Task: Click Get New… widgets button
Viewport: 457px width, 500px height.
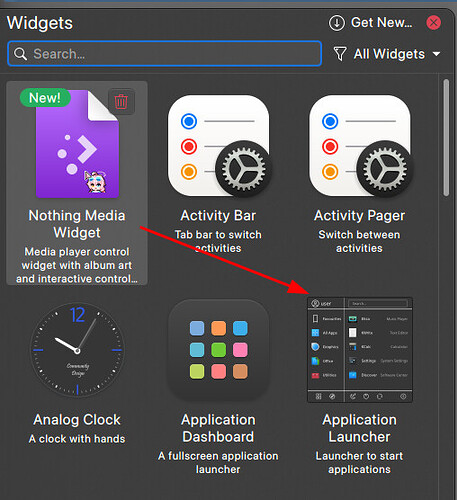Action: [371, 23]
